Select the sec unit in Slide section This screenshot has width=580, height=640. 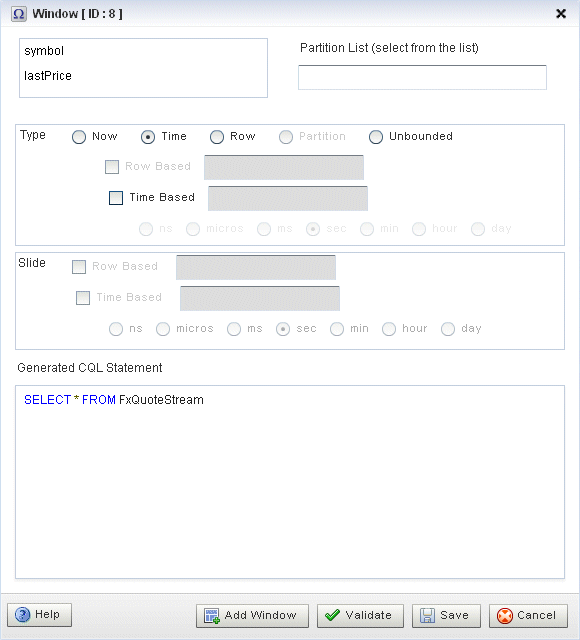283,329
